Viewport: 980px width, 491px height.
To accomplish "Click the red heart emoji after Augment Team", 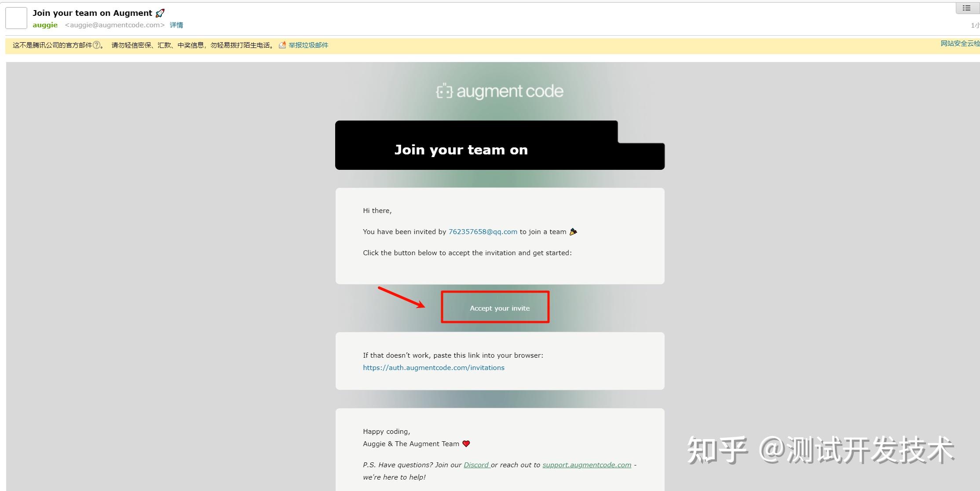I will click(x=466, y=443).
